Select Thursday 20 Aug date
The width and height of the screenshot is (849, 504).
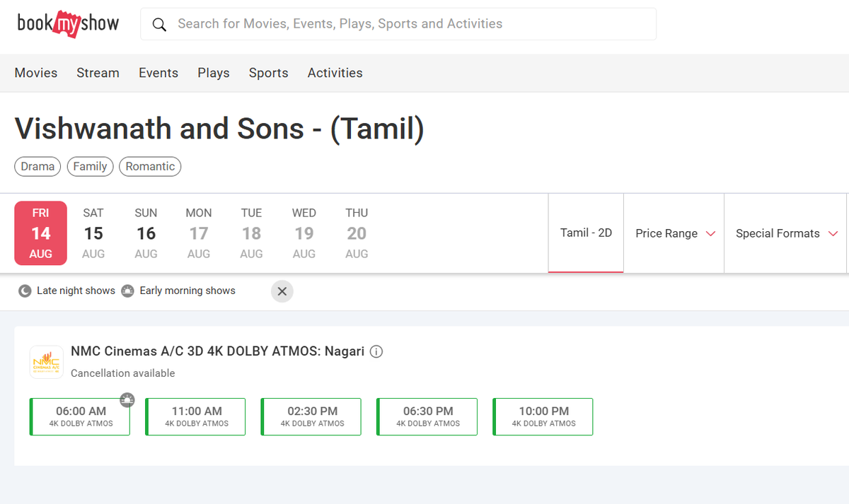tap(357, 233)
